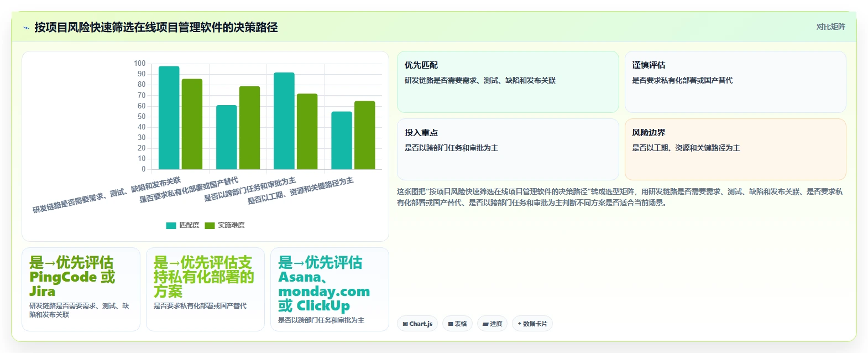The width and height of the screenshot is (868, 353).
Task: Click the description paragraph starting 这张图把
Action: pyautogui.click(x=620, y=197)
